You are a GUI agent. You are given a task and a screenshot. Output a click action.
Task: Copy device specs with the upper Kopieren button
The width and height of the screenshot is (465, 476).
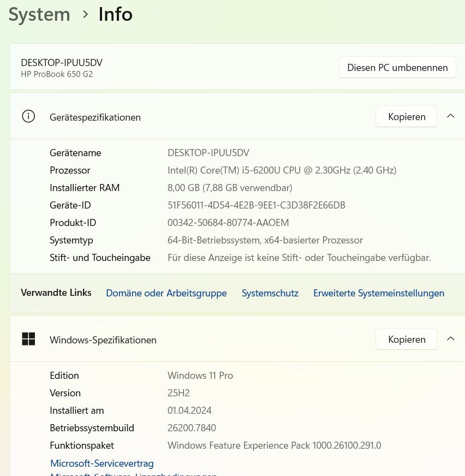point(406,116)
